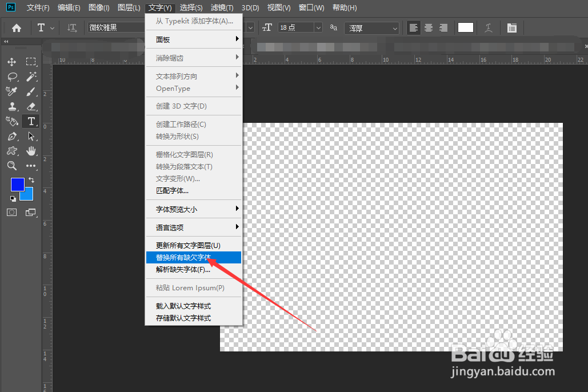Open the anti-aliasing dropdown showing 浑厚
Image resolution: width=588 pixels, height=392 pixels.
pos(395,27)
